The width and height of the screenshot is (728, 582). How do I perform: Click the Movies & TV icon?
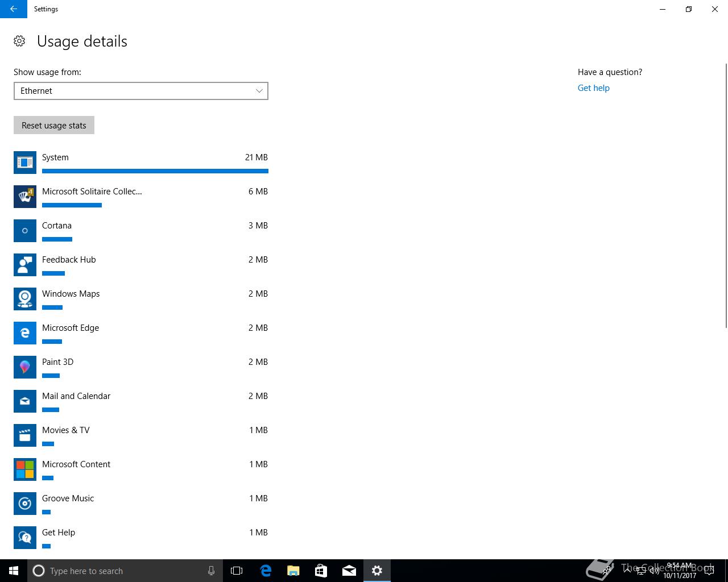click(25, 435)
